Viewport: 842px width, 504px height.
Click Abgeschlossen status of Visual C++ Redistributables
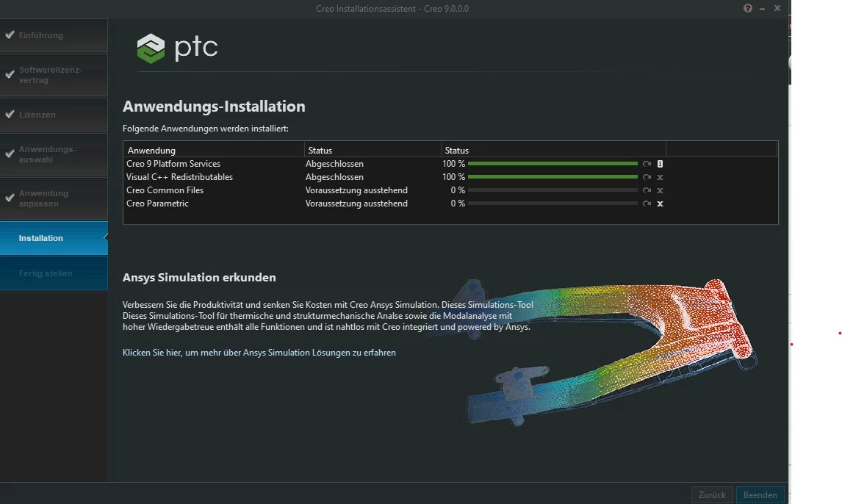(334, 177)
